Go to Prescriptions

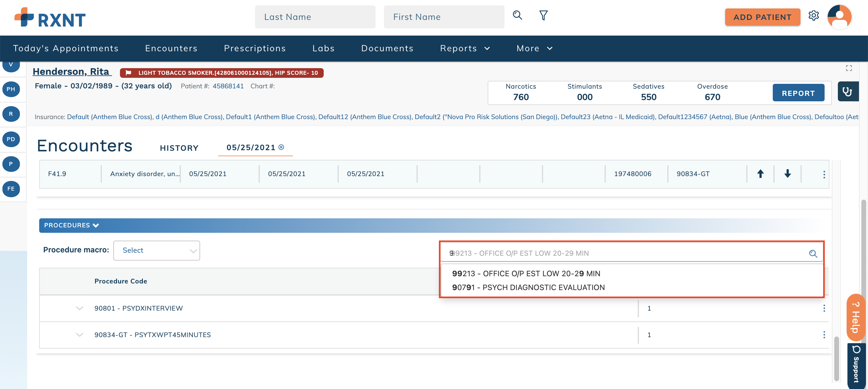tap(255, 49)
